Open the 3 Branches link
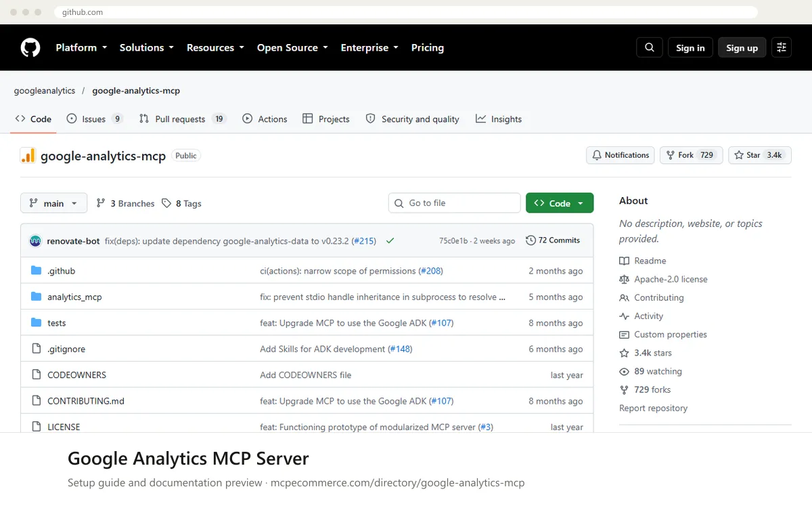 125,203
